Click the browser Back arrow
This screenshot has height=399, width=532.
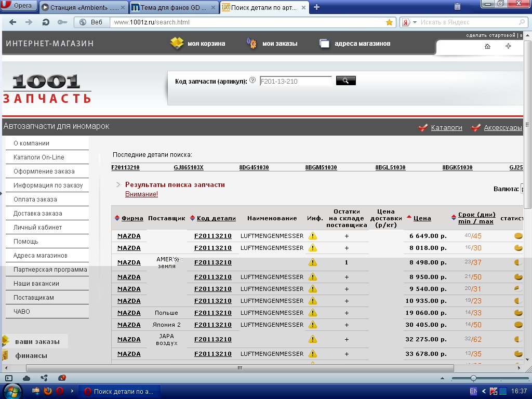point(13,22)
